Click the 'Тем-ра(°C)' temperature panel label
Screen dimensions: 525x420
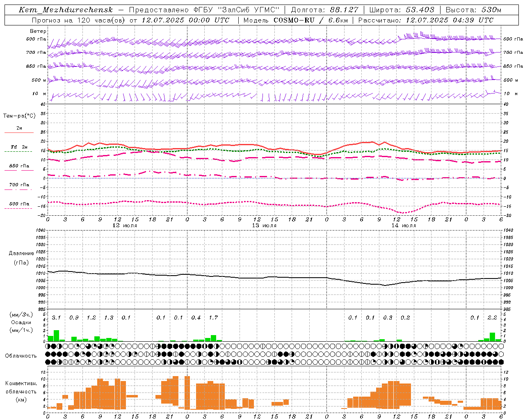(19, 116)
